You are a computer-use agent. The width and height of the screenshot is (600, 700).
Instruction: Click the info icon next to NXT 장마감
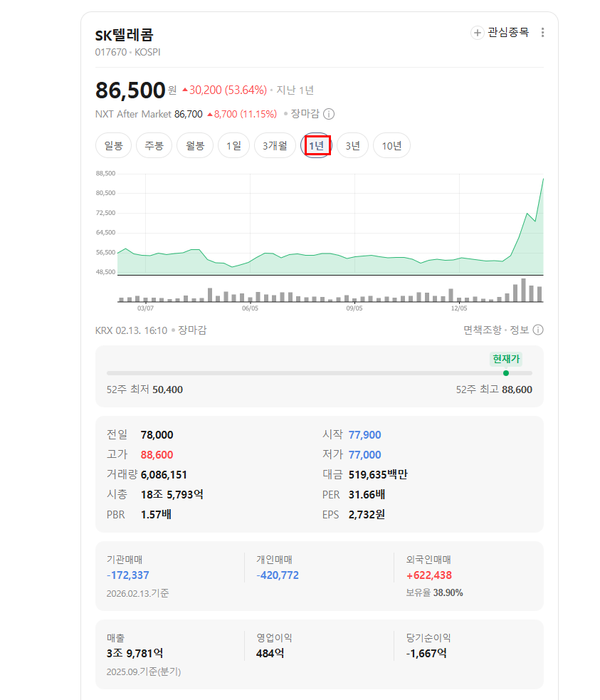coord(329,114)
